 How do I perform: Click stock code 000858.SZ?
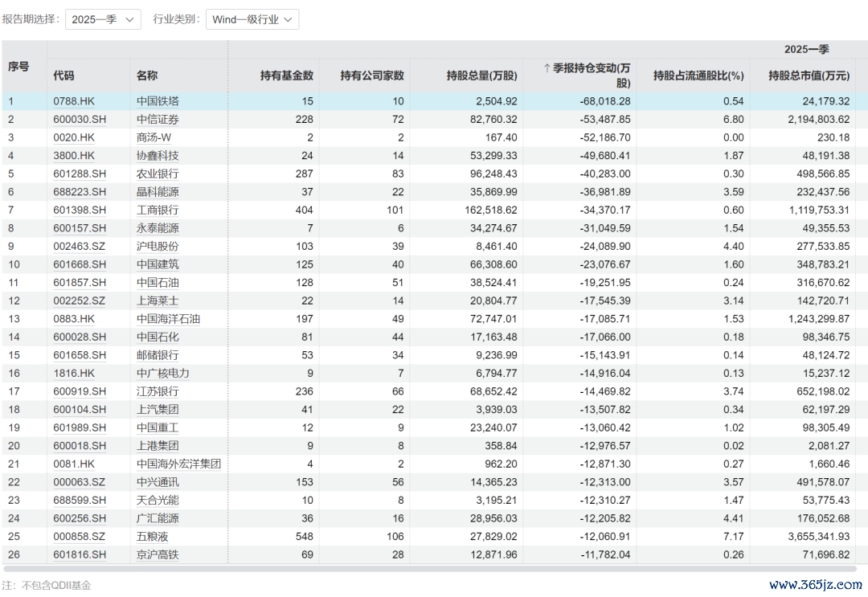pyautogui.click(x=79, y=537)
